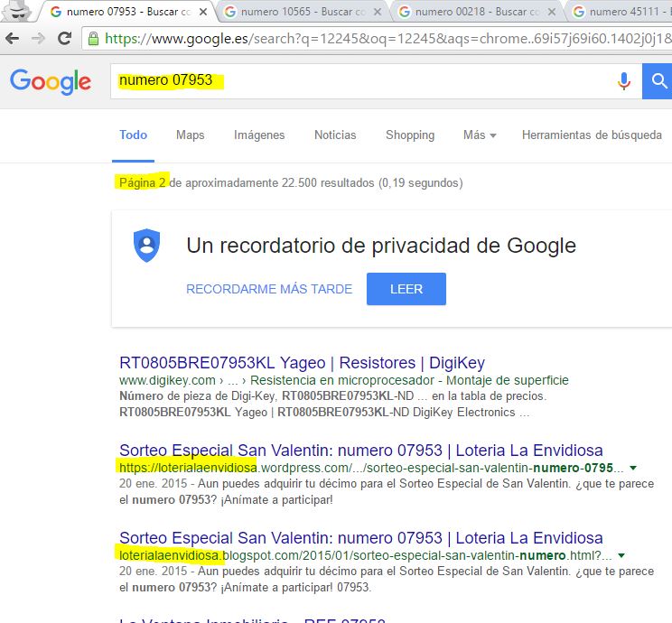This screenshot has width=672, height=623.
Task: Open the Maps search category
Action: [x=191, y=135]
